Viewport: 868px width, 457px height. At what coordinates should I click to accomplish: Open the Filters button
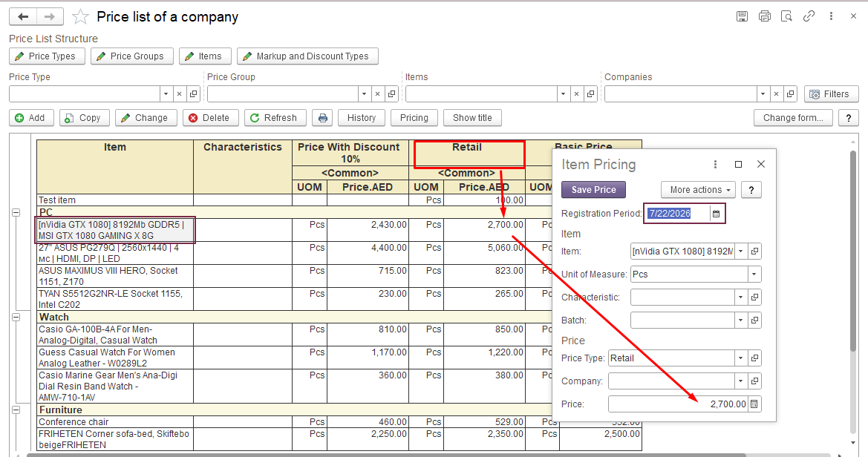coord(831,94)
